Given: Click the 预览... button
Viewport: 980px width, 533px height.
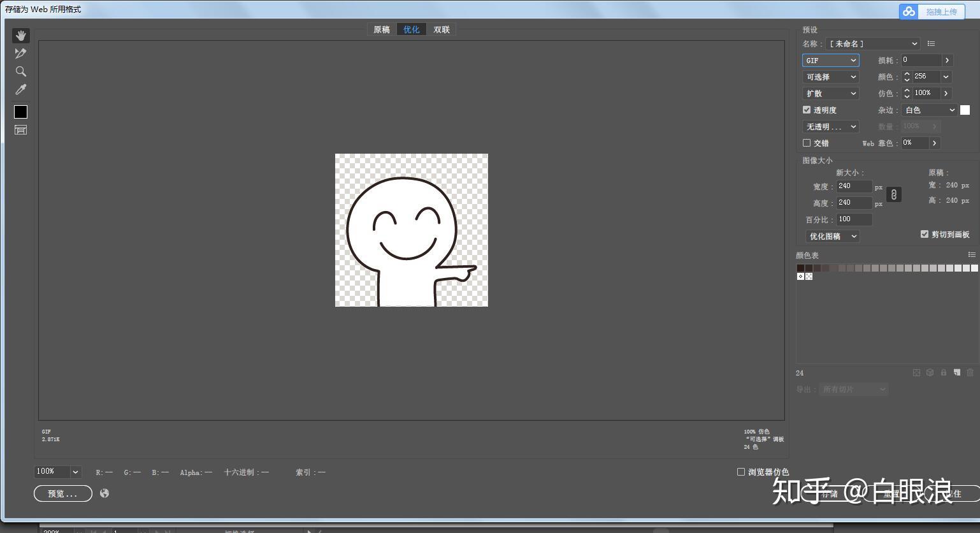Looking at the screenshot, I should (63, 493).
